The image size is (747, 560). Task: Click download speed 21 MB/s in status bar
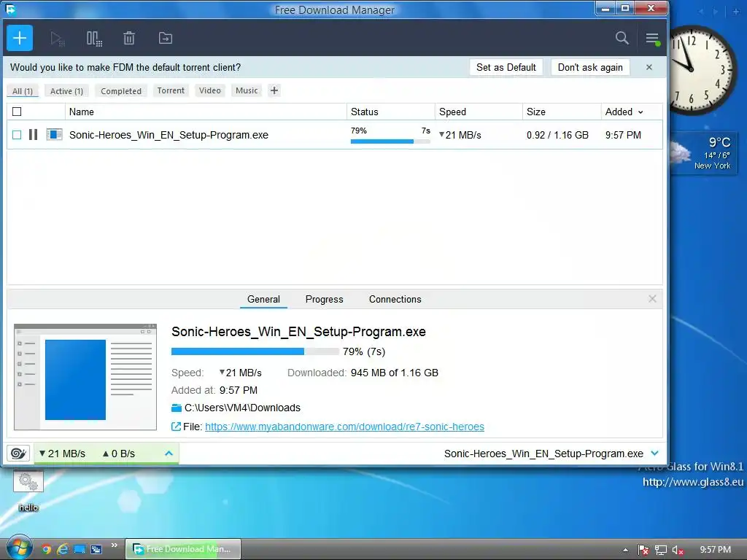click(63, 454)
